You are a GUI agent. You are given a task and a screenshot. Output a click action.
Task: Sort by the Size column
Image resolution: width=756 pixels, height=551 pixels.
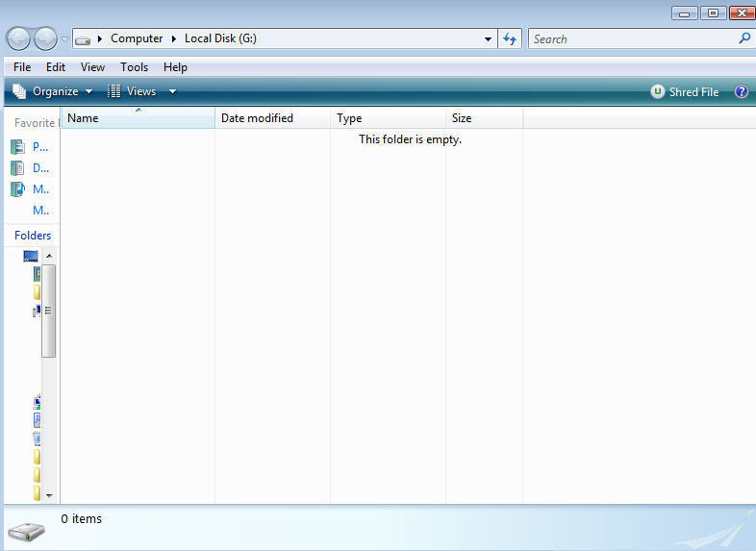point(485,118)
